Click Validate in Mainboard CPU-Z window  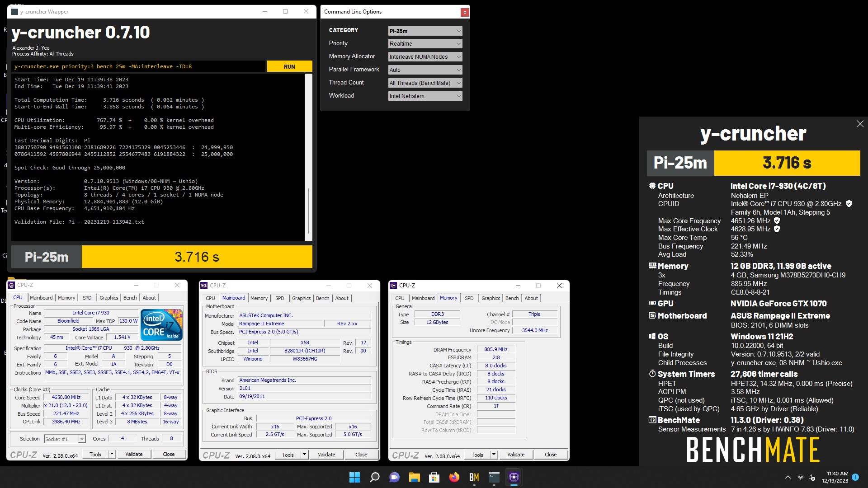326,455
